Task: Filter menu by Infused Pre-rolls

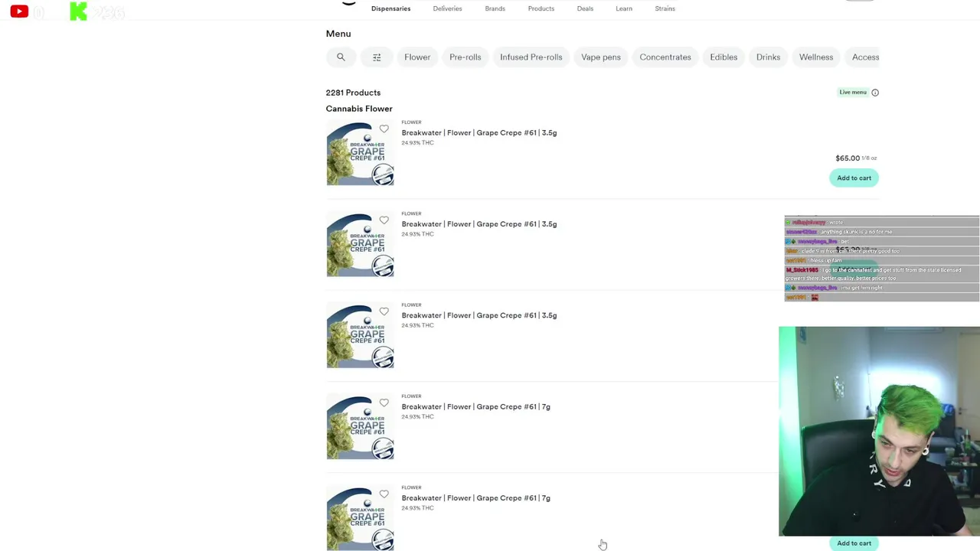Action: tap(531, 57)
